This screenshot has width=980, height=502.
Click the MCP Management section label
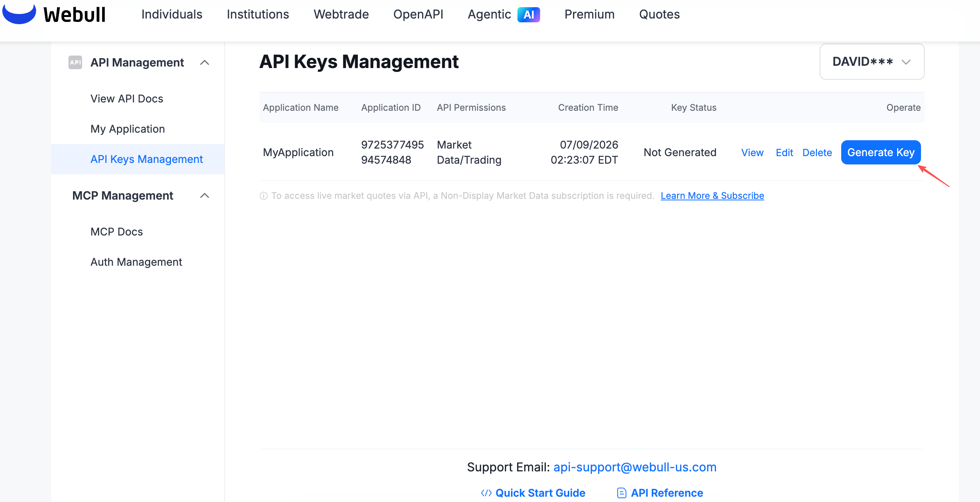123,195
